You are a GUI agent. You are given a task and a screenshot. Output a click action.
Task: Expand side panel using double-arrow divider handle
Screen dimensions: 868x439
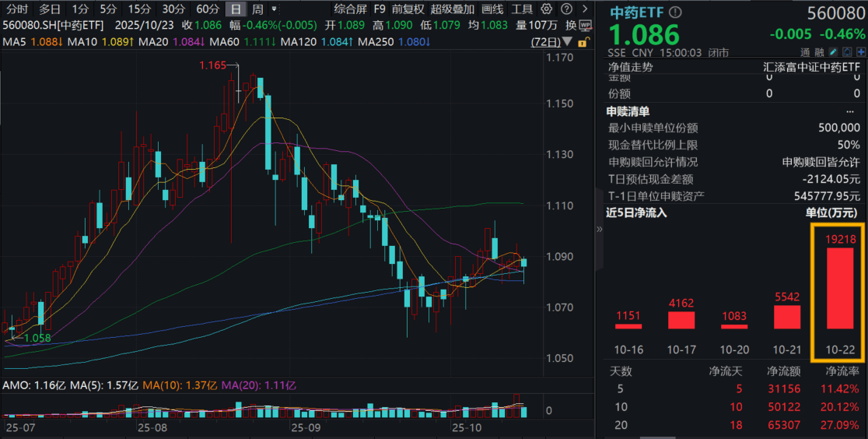pyautogui.click(x=599, y=229)
